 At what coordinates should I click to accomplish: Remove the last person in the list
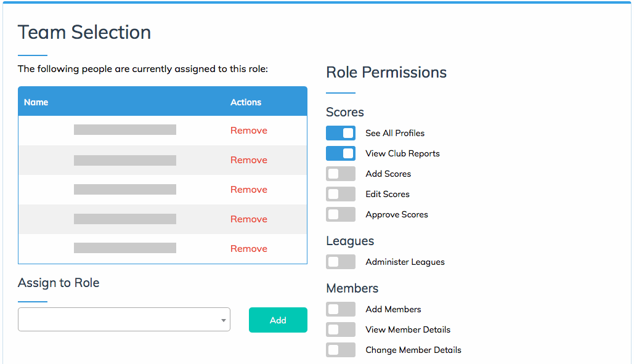coord(248,248)
